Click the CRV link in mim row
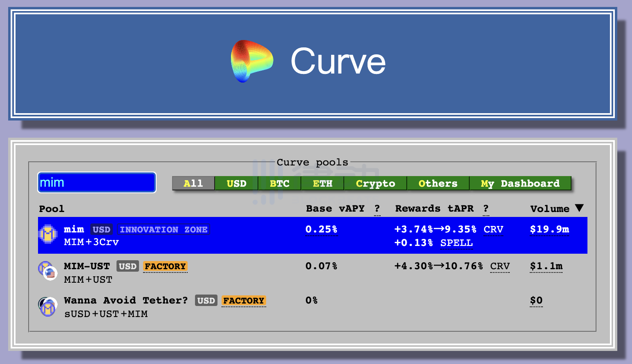 [x=493, y=230]
